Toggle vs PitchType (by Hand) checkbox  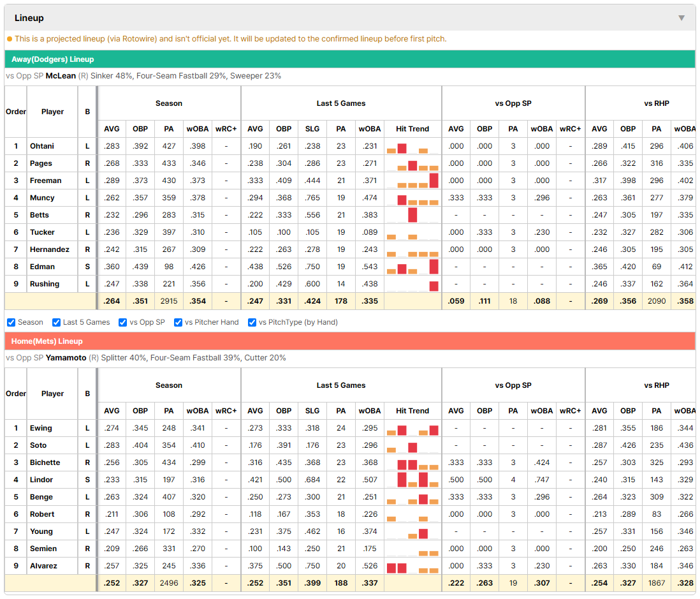coord(252,323)
